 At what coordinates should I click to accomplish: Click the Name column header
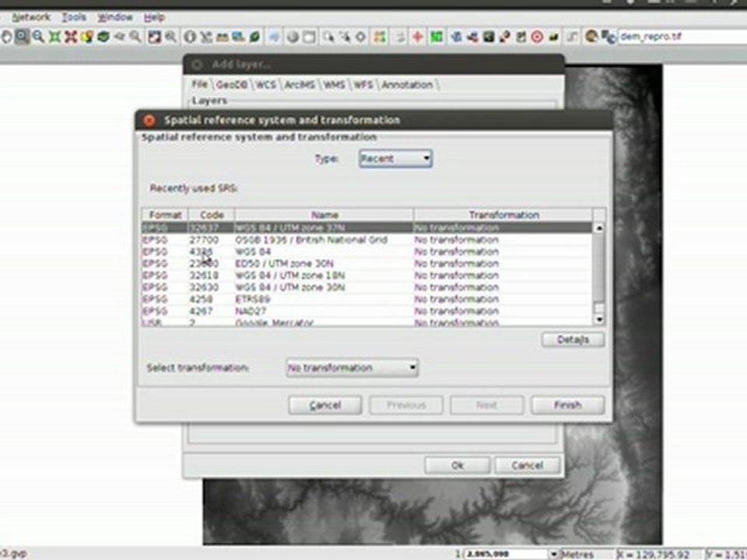(x=324, y=215)
